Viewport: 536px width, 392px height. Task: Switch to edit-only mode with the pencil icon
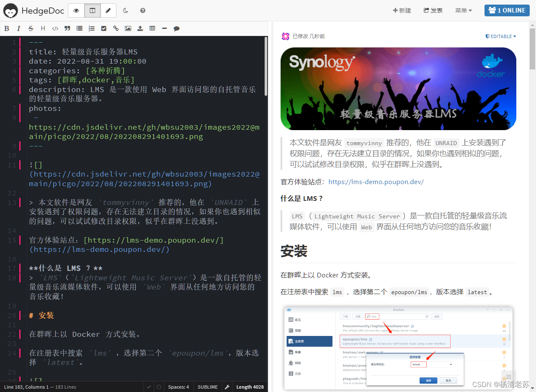tap(108, 10)
